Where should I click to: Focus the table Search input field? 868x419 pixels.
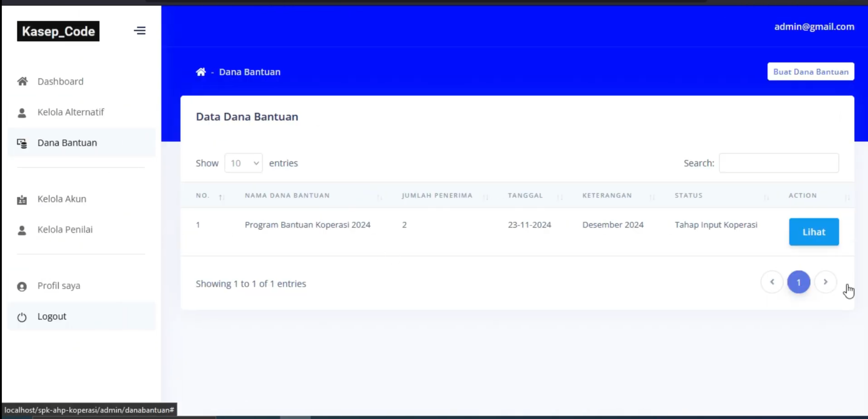click(x=779, y=163)
